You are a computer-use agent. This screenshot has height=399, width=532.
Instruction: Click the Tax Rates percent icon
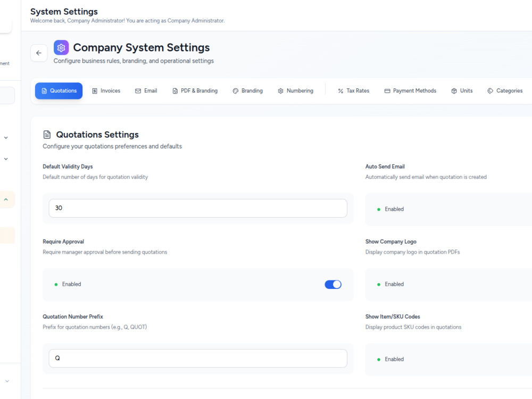pos(340,91)
